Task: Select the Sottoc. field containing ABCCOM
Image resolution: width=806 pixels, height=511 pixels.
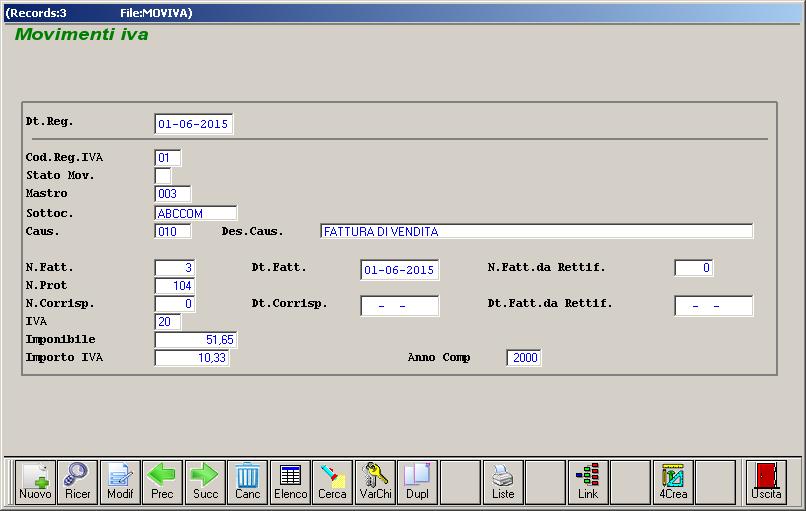Action: 196,213
